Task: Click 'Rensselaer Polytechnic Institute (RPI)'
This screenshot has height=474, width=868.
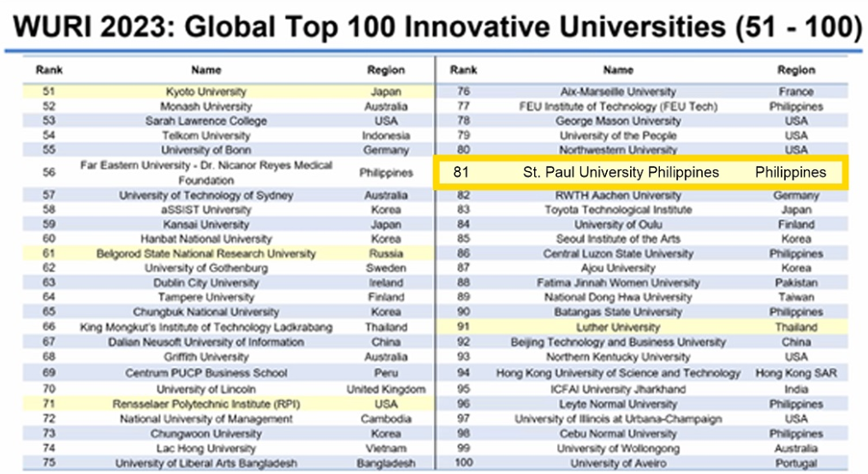Action: pos(206,404)
